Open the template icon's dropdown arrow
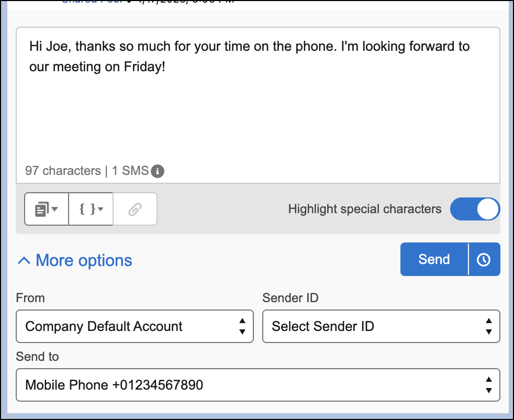Image resolution: width=514 pixels, height=420 pixels. 55,209
